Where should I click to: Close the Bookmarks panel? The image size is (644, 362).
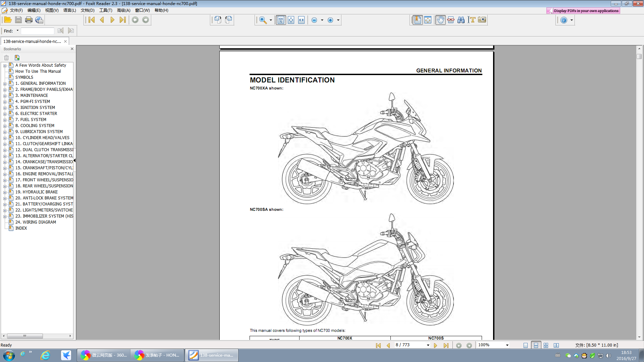(72, 49)
